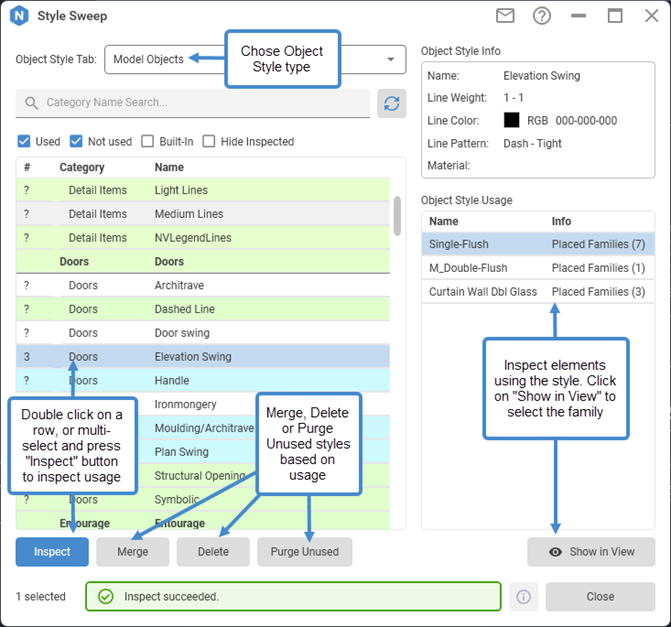Toggle the Not used checkbox
671x627 pixels.
(x=76, y=141)
